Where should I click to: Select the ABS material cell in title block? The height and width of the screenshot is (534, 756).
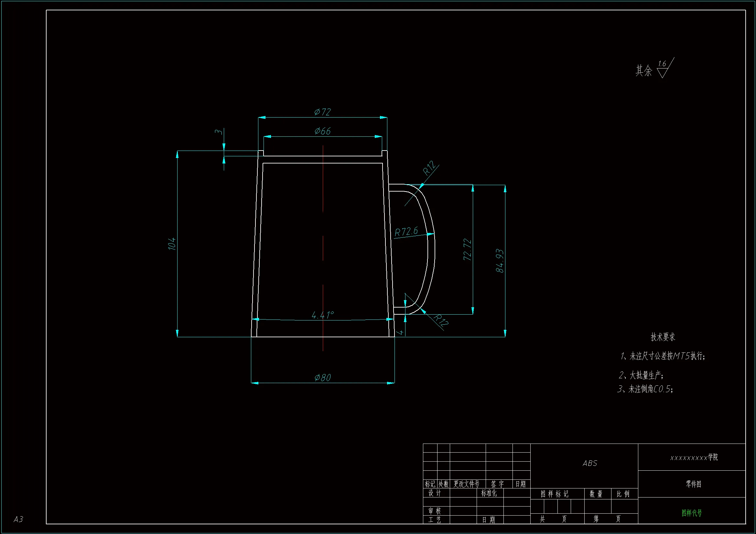589,464
